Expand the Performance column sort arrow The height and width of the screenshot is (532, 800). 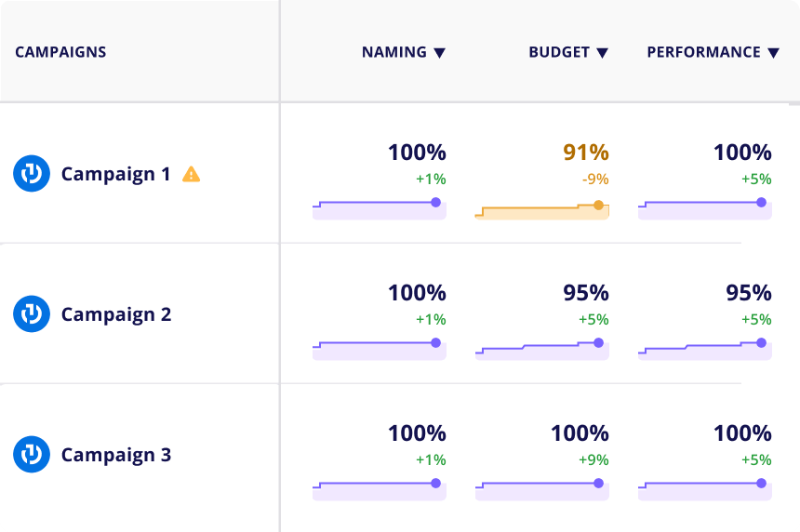(773, 53)
